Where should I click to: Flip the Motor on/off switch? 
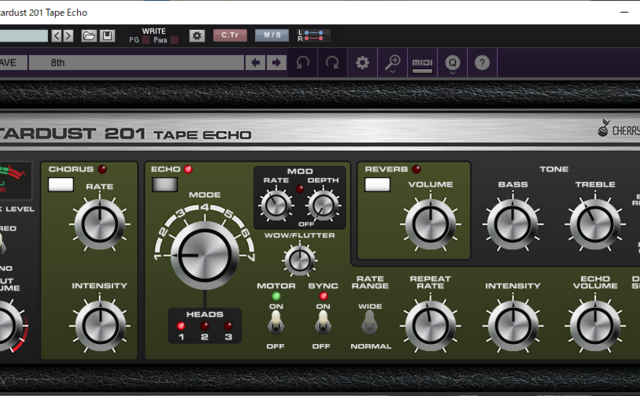(x=276, y=322)
